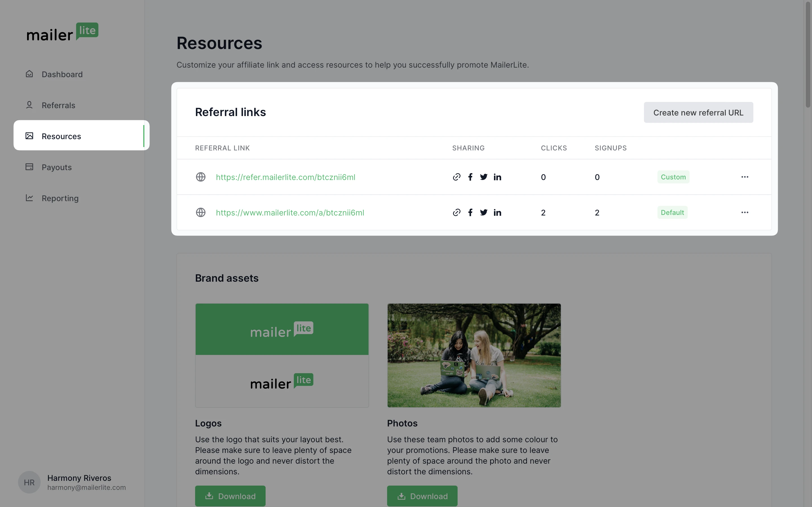Click the page vertical scrollbar
Viewport: 812px width, 507px height.
(x=808, y=54)
